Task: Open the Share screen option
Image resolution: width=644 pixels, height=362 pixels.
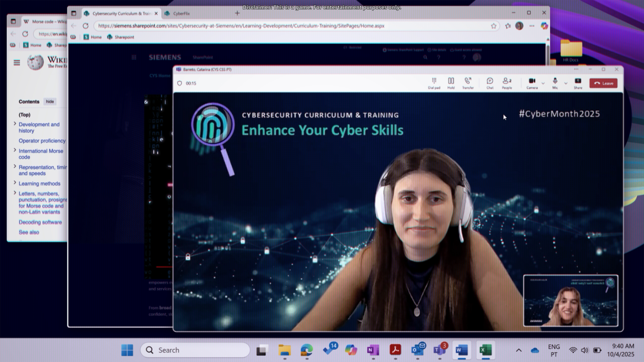Action: click(x=578, y=83)
